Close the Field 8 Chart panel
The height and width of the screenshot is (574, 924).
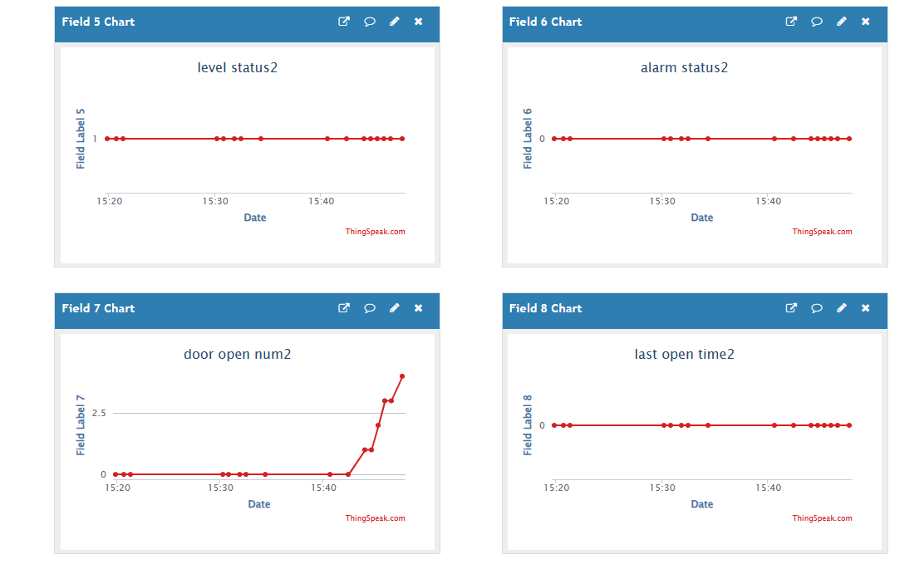(866, 307)
